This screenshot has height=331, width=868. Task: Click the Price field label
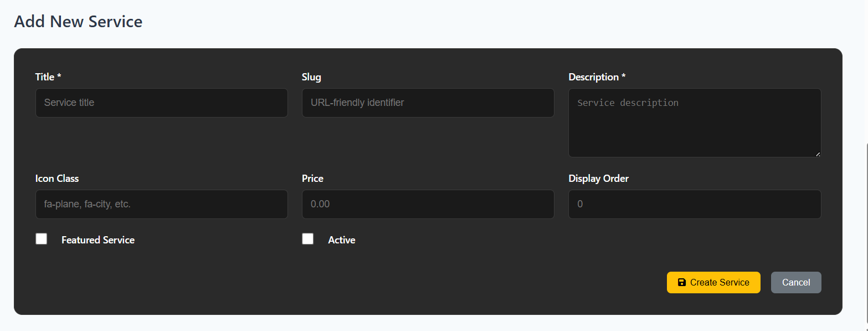click(312, 178)
